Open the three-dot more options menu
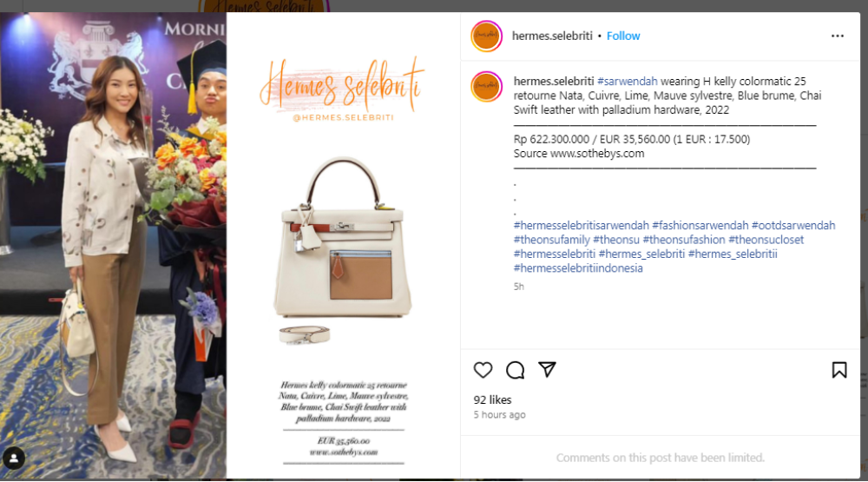The height and width of the screenshot is (482, 868). (x=838, y=36)
